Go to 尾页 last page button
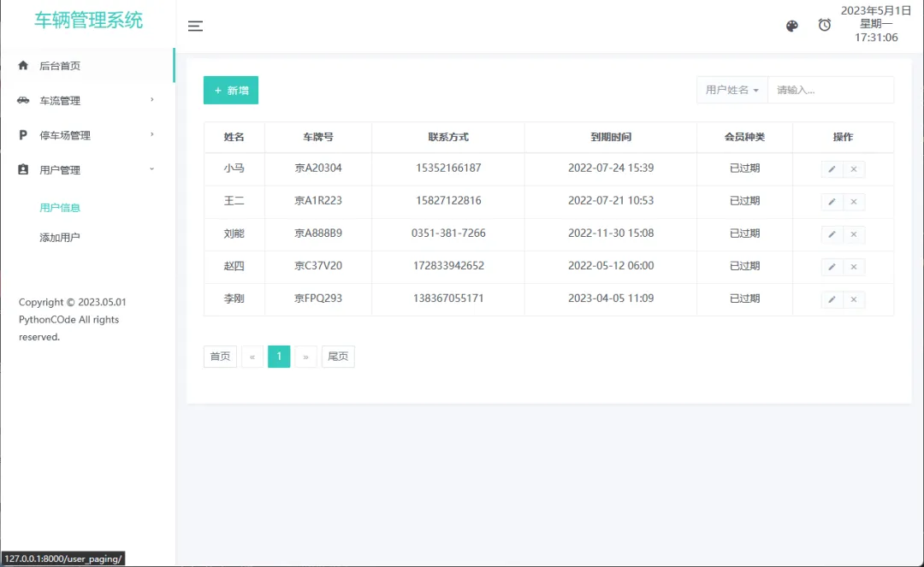924x567 pixels. [x=338, y=357]
